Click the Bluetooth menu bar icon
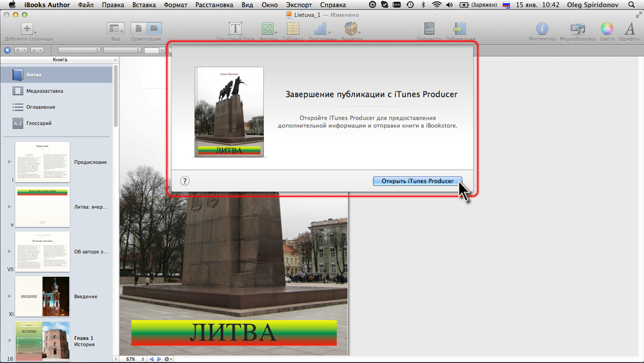The image size is (644, 363). click(x=423, y=5)
